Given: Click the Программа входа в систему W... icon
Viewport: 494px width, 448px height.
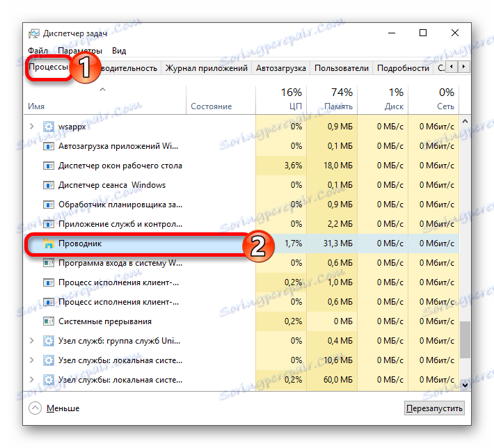Looking at the screenshot, I should tap(48, 263).
